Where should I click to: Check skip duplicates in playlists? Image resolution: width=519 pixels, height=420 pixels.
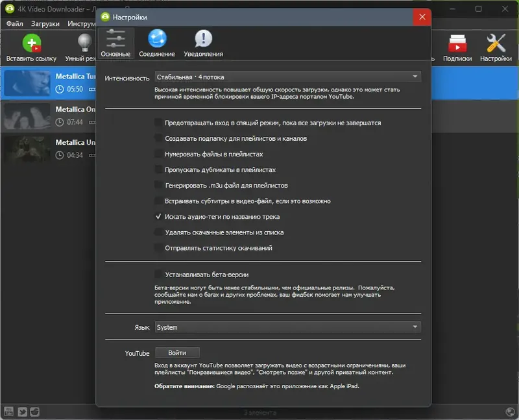158,169
